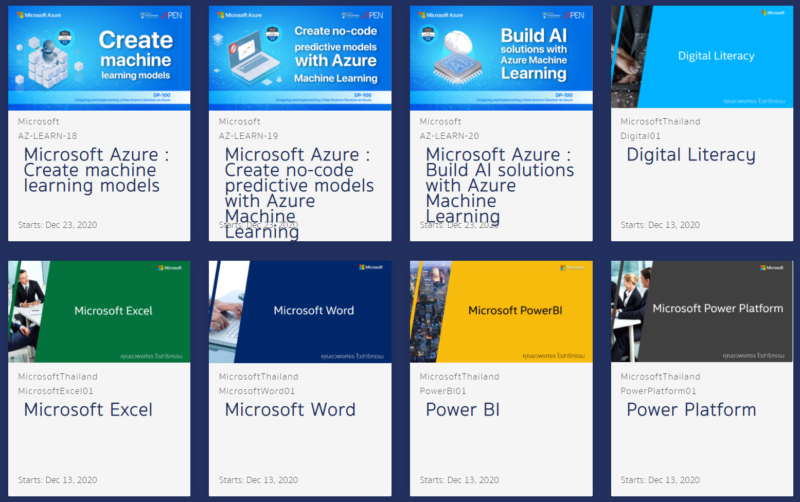Click 'Starts: Dec 13, 2020' on Digital Literacy card
Image resolution: width=800 pixels, height=502 pixels.
coord(660,224)
